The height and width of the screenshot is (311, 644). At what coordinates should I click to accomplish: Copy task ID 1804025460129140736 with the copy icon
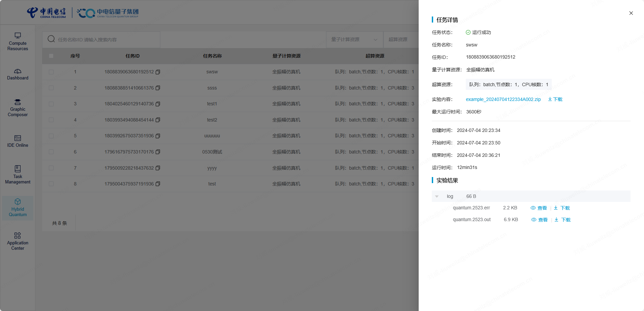click(x=158, y=104)
